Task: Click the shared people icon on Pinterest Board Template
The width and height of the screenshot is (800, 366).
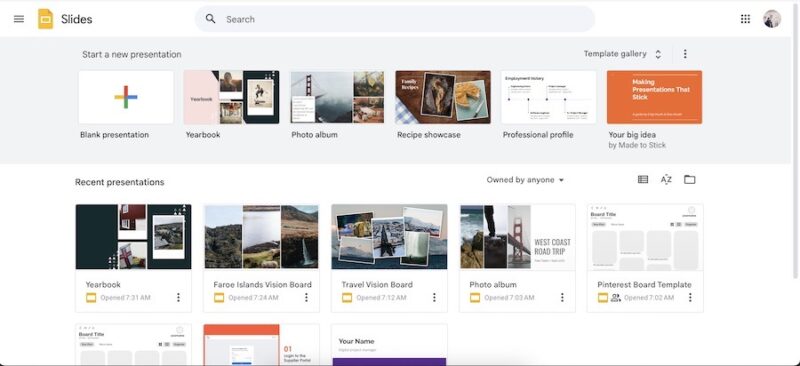Action: tap(616, 298)
